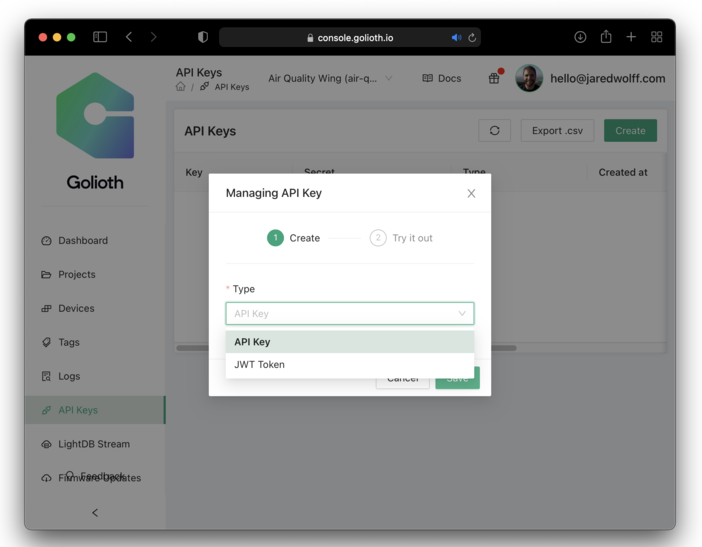The width and height of the screenshot is (702, 547).
Task: Click the Safari tab overview icon
Action: pyautogui.click(x=657, y=37)
